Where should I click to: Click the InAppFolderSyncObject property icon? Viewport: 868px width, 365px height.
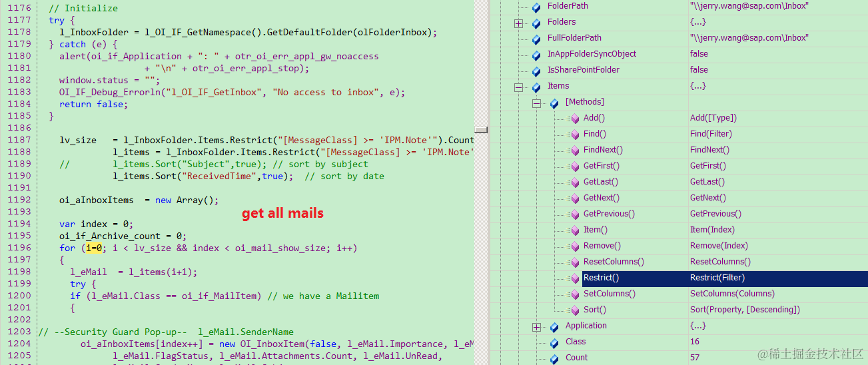[536, 55]
